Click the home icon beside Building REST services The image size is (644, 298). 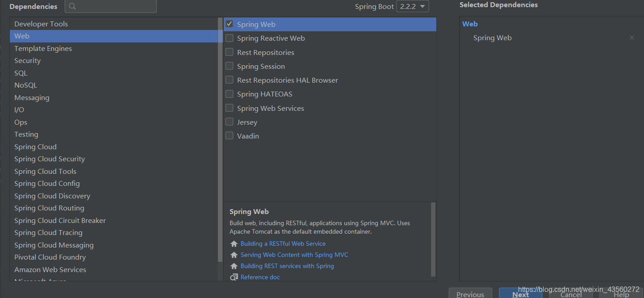234,266
